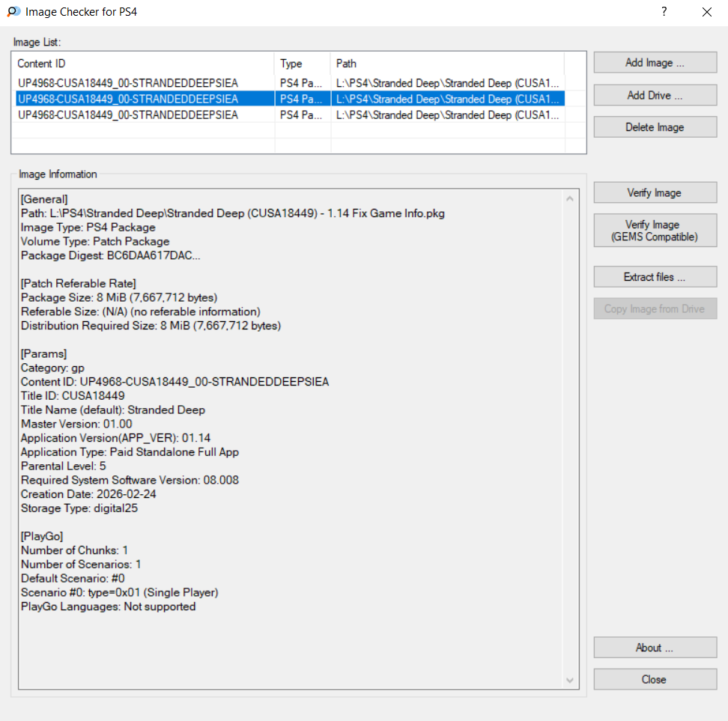Click the Image Information scrollbar down arrow
This screenshot has height=721, width=728.
(570, 680)
